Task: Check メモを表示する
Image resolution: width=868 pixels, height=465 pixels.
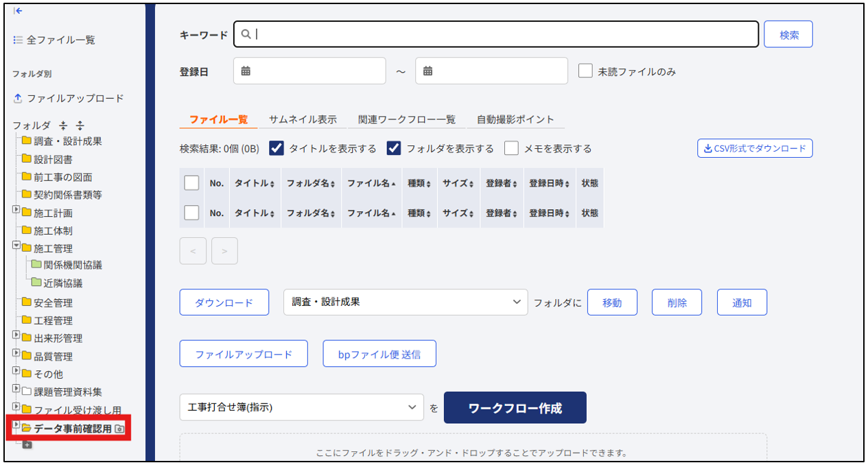Action: point(511,148)
